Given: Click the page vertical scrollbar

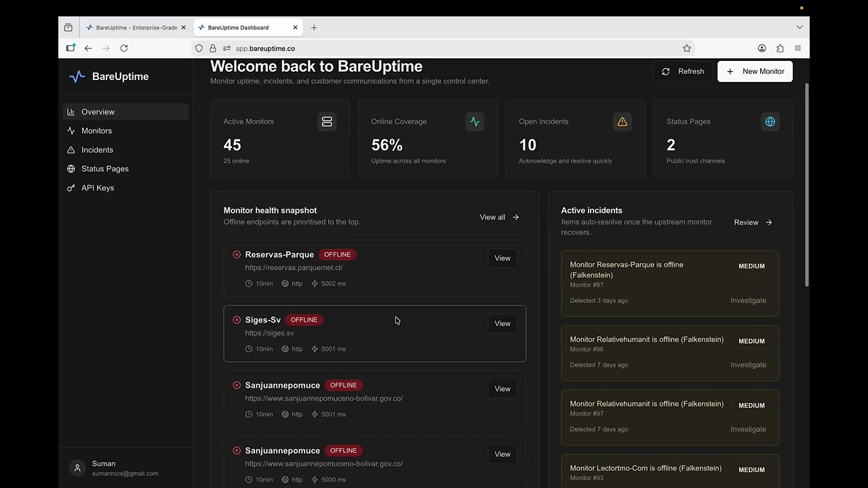Looking at the screenshot, I should [806, 184].
